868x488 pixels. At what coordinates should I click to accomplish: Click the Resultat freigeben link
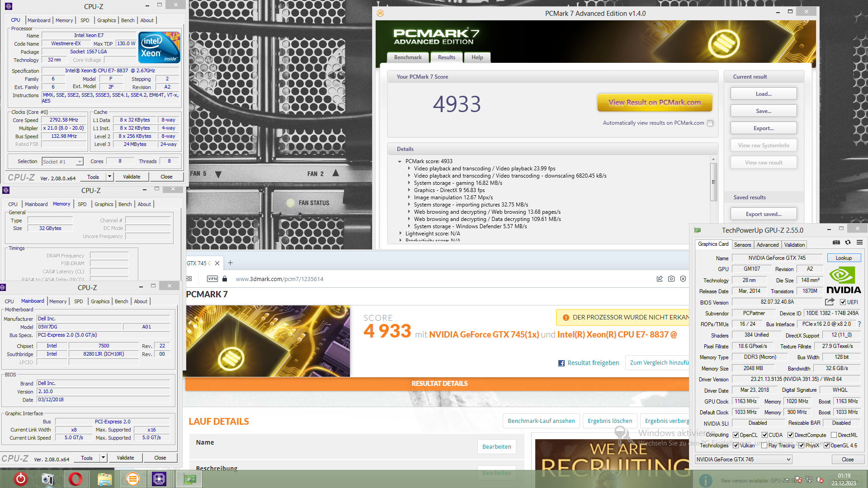coord(593,363)
